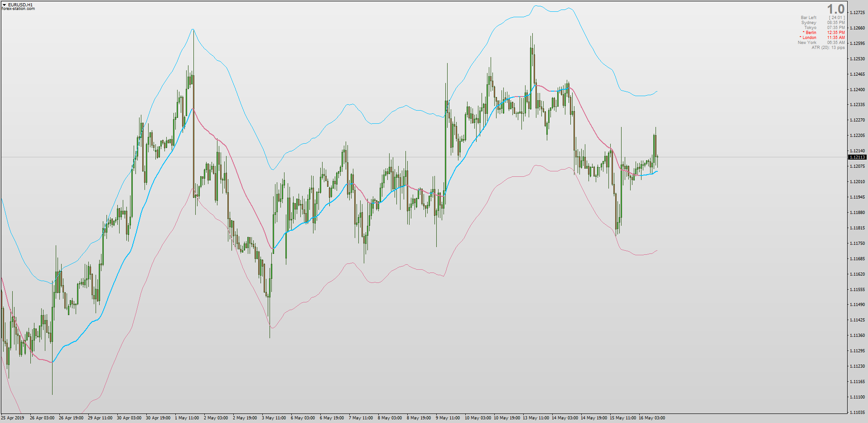Click the triangle arrow beside EURUSD,H1
Viewport: 868px width, 423px height.
point(4,5)
